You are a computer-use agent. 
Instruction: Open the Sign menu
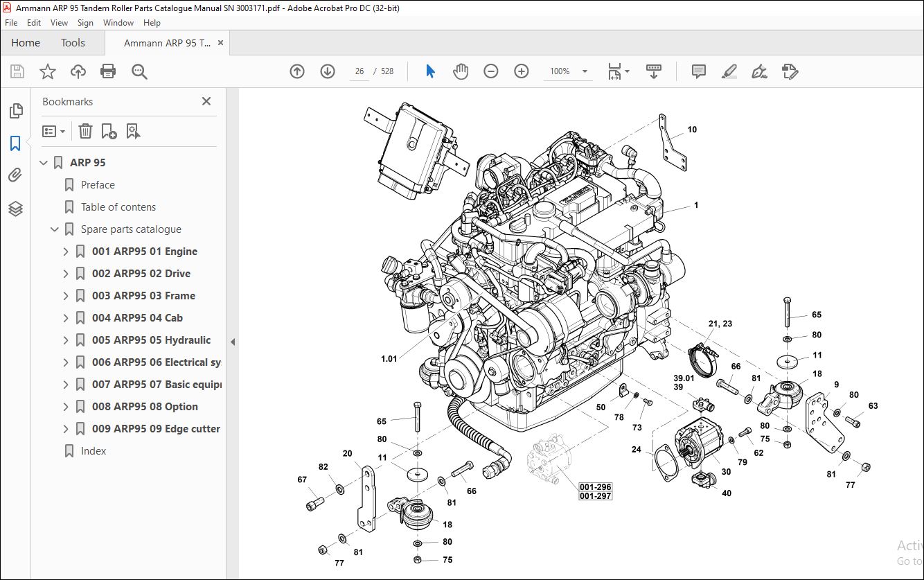coord(85,23)
